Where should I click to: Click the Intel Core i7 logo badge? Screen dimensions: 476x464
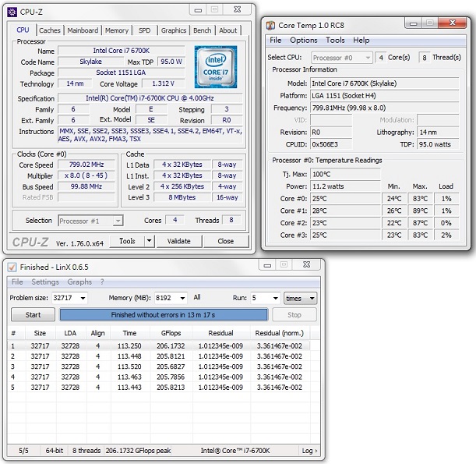(216, 67)
